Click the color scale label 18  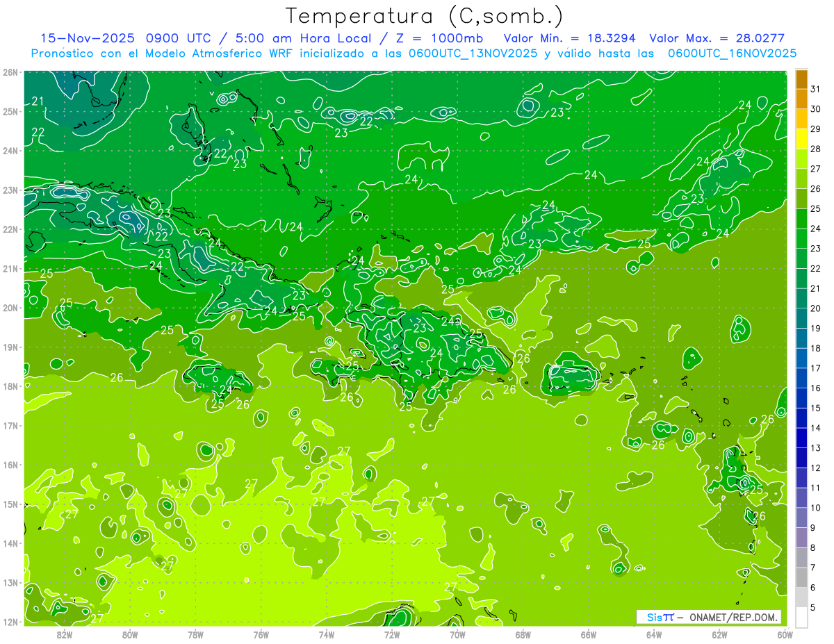pos(816,348)
